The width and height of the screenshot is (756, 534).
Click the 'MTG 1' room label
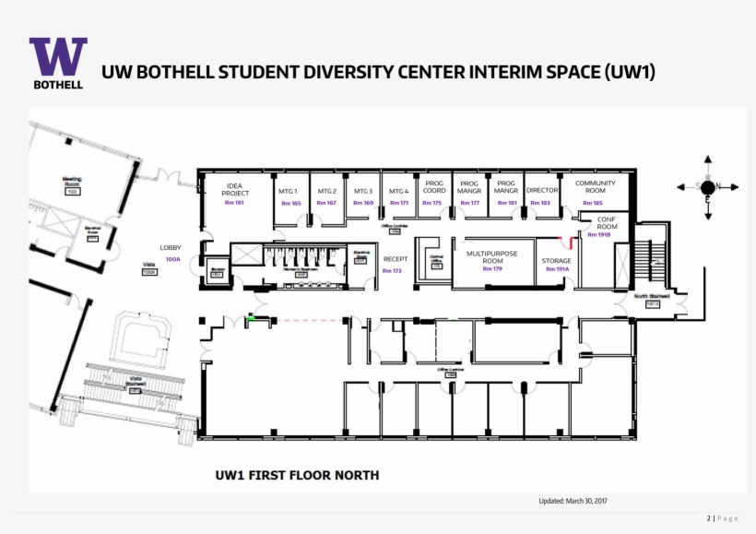click(x=288, y=191)
